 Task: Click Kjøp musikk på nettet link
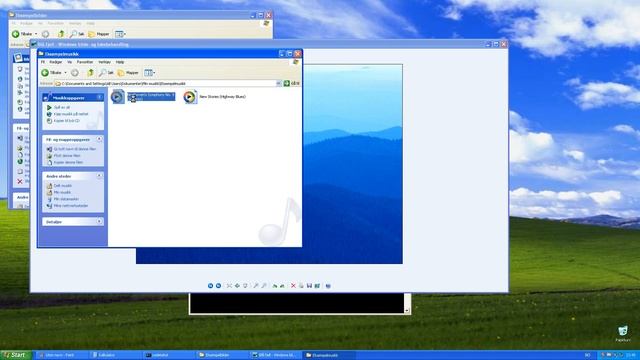tap(71, 114)
